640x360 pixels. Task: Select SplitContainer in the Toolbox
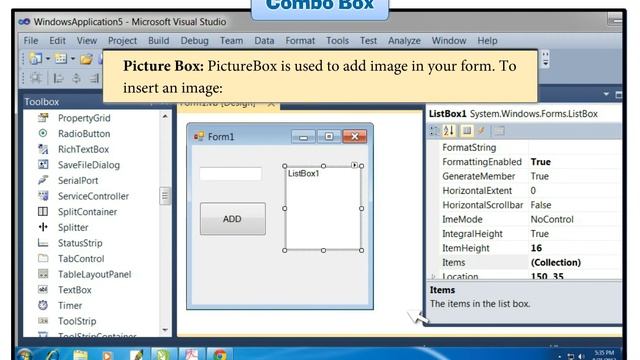point(87,211)
